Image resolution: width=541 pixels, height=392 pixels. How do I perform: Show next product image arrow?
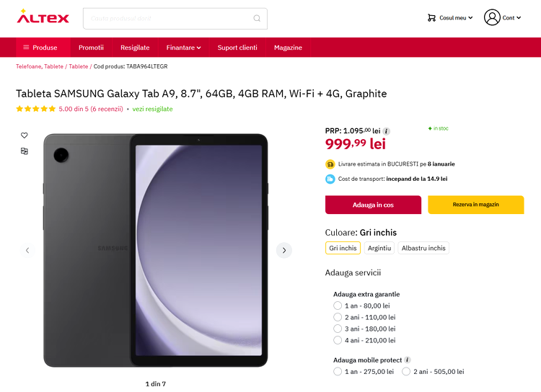(284, 250)
